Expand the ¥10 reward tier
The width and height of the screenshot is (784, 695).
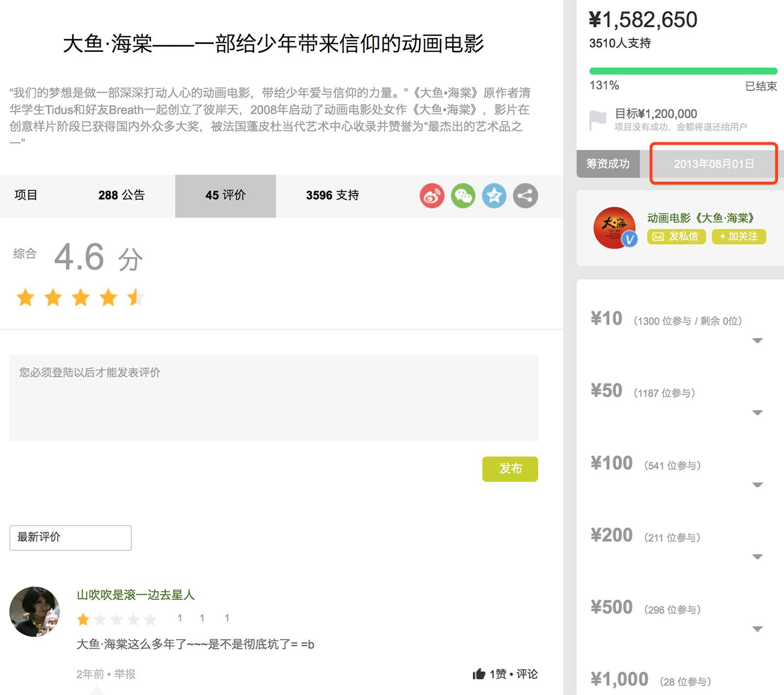[x=757, y=341]
